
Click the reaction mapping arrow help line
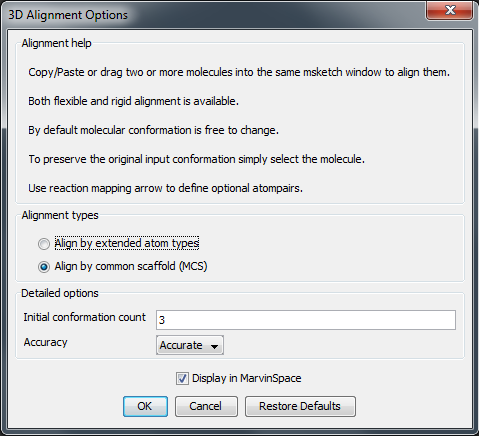point(165,188)
